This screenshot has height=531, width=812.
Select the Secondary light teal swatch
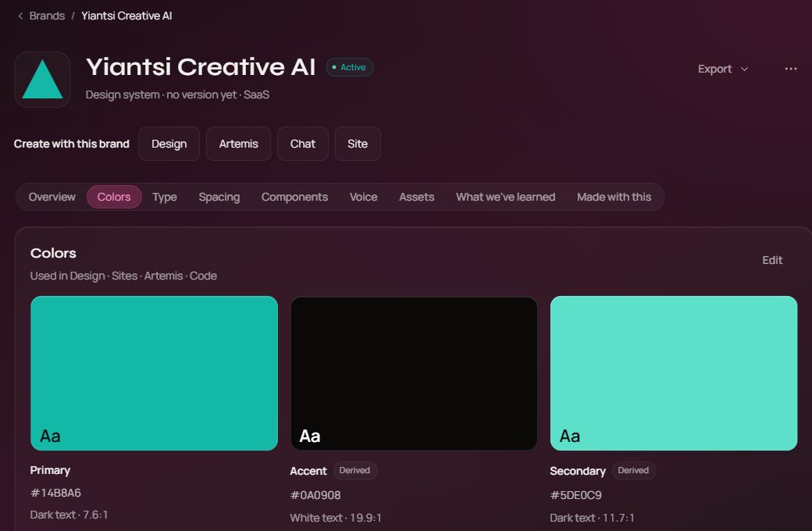pyautogui.click(x=674, y=373)
